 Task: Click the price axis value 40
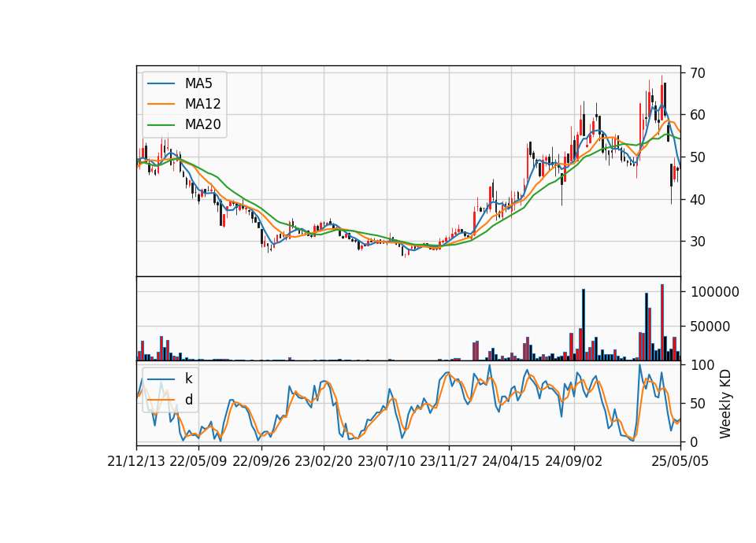pos(697,199)
